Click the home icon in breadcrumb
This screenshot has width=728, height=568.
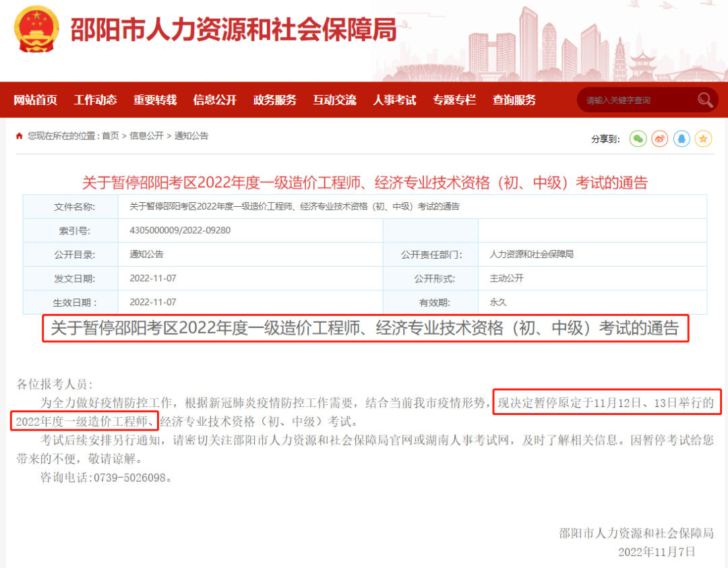19,136
